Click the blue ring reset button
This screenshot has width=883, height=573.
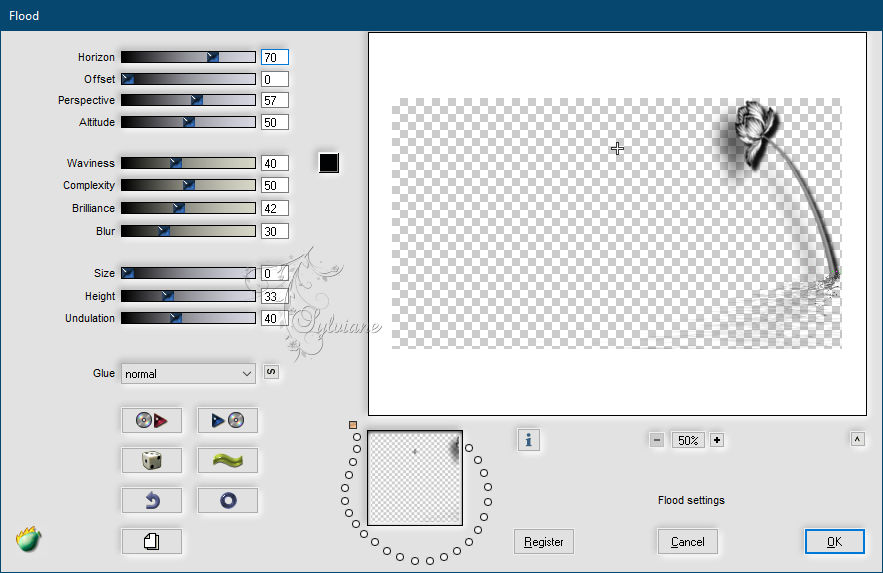click(228, 500)
